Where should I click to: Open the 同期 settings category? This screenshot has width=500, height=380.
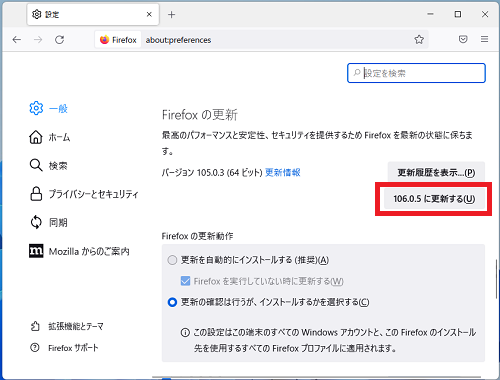coord(49,222)
